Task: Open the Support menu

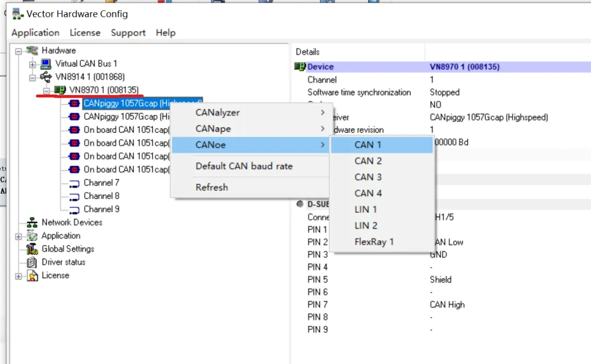Action: 128,33
